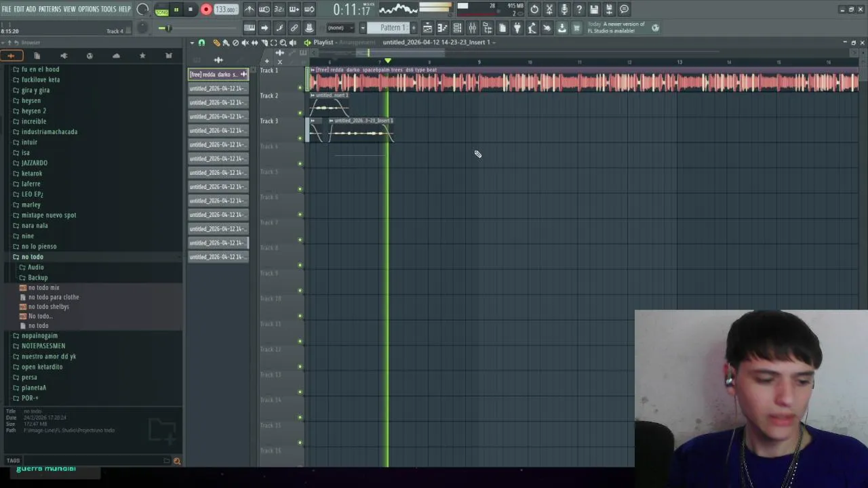The width and height of the screenshot is (868, 488).
Task: Open the Channel rack toolbar icon
Action: pos(457,28)
